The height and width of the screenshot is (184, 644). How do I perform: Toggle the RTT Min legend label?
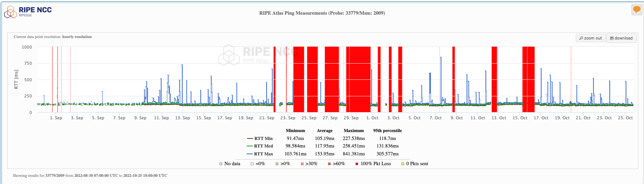click(x=263, y=138)
